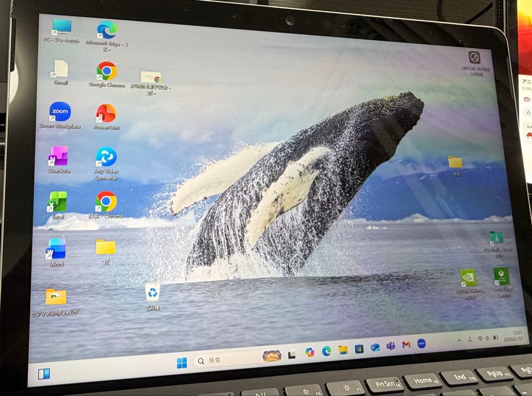Select the Any Video Converter icon
The height and width of the screenshot is (396, 532).
coord(106,158)
